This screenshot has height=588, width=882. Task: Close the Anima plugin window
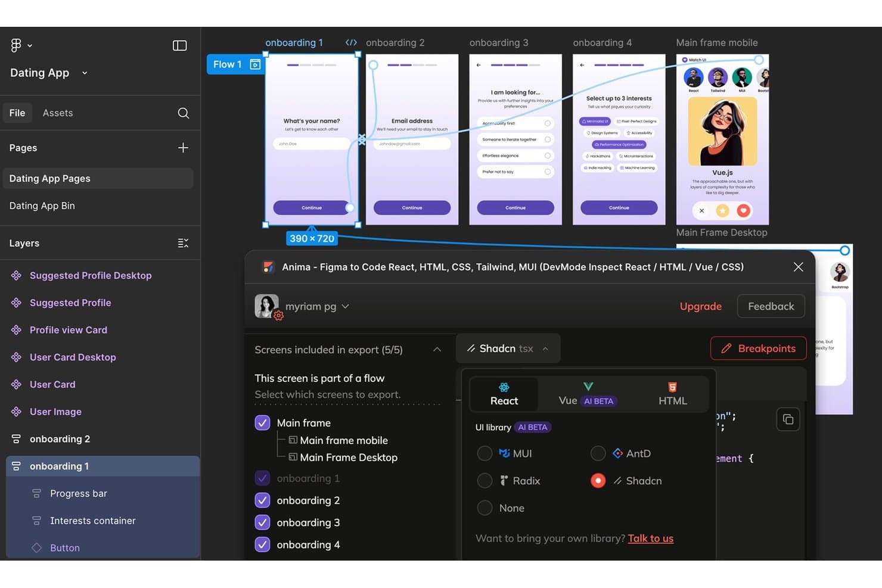[799, 267]
